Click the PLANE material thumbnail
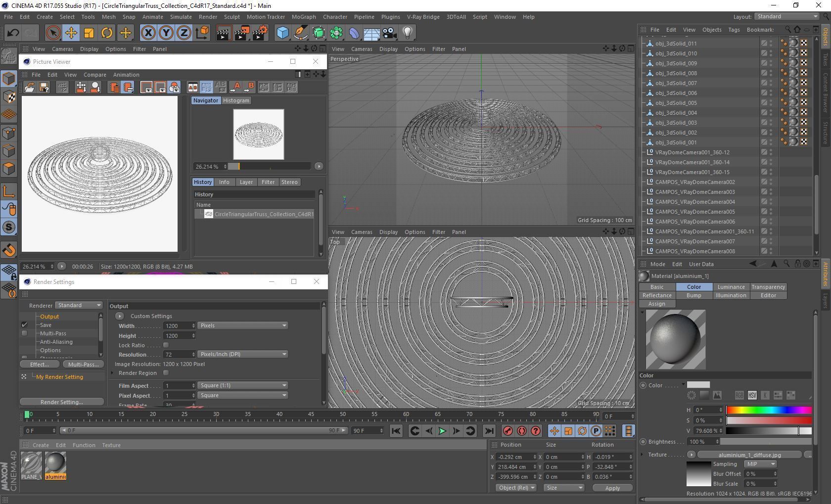 [31, 463]
